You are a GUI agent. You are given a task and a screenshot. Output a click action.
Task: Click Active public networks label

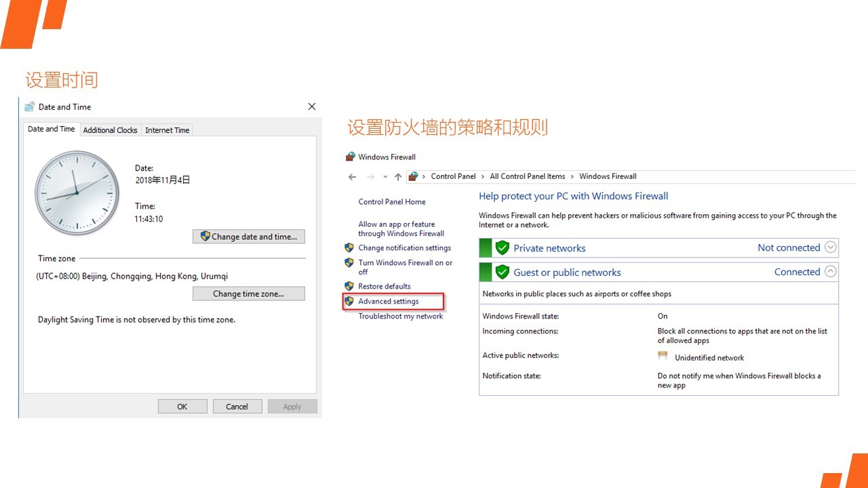click(x=520, y=355)
